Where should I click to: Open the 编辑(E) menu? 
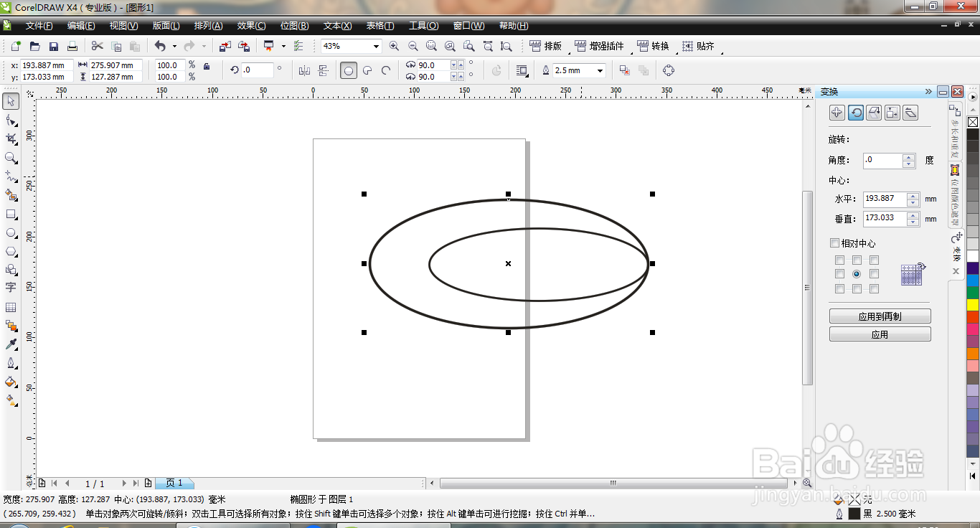pyautogui.click(x=81, y=26)
